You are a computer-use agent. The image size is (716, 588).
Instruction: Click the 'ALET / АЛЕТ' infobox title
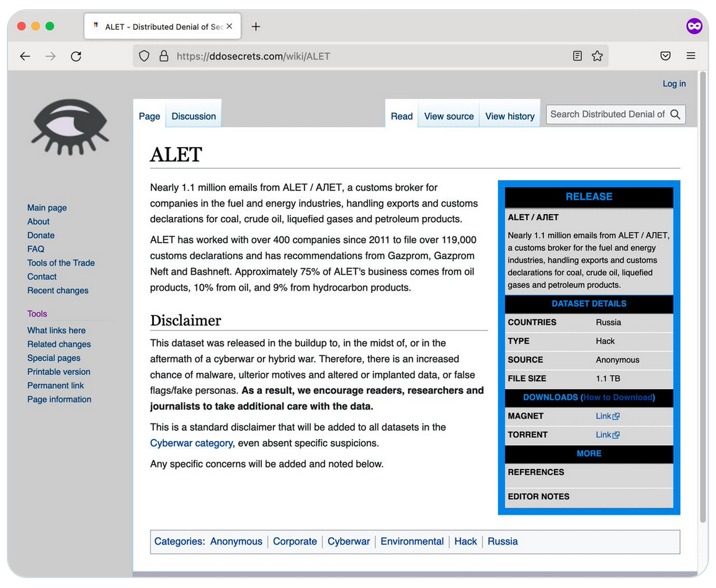533,217
